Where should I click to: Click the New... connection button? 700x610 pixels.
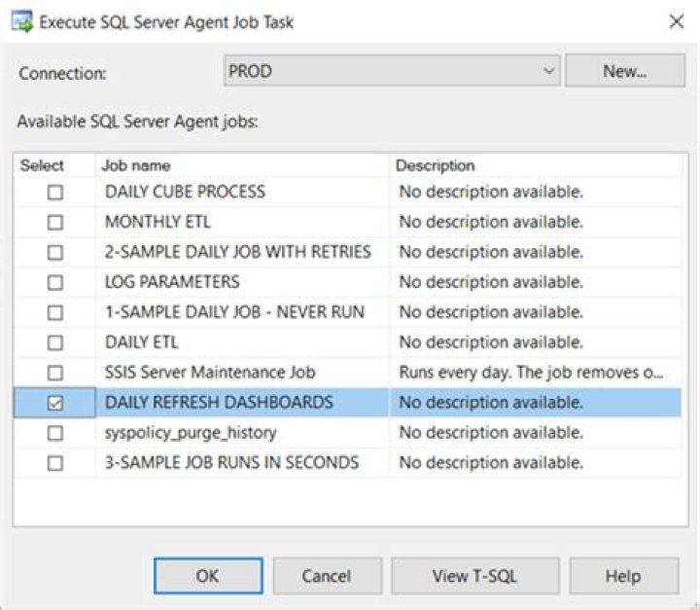(624, 71)
